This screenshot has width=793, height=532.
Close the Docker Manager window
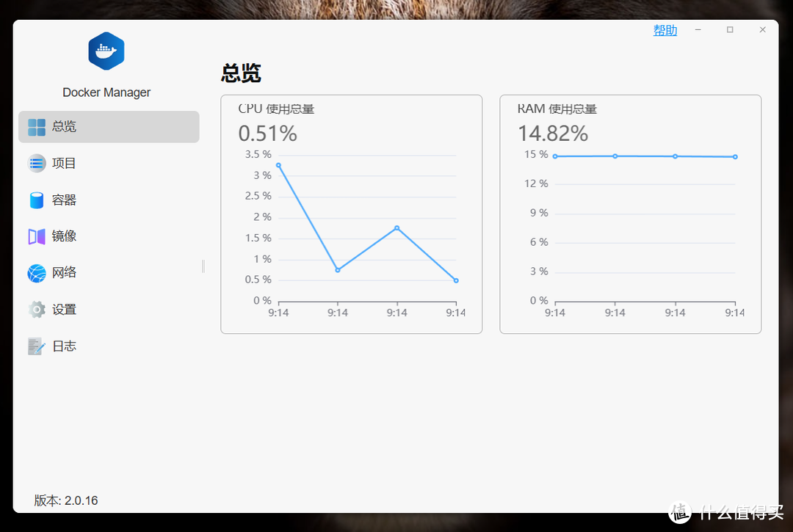pyautogui.click(x=763, y=30)
